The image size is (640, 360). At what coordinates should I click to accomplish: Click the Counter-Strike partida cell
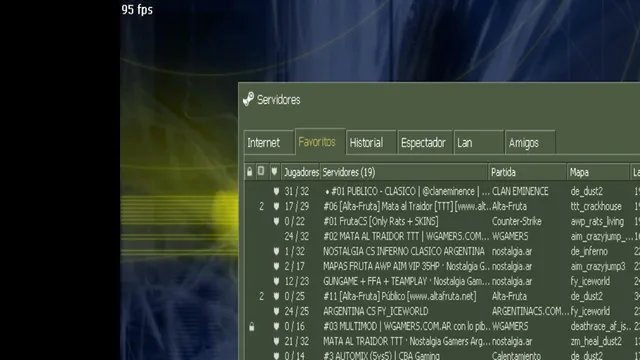pos(517,221)
